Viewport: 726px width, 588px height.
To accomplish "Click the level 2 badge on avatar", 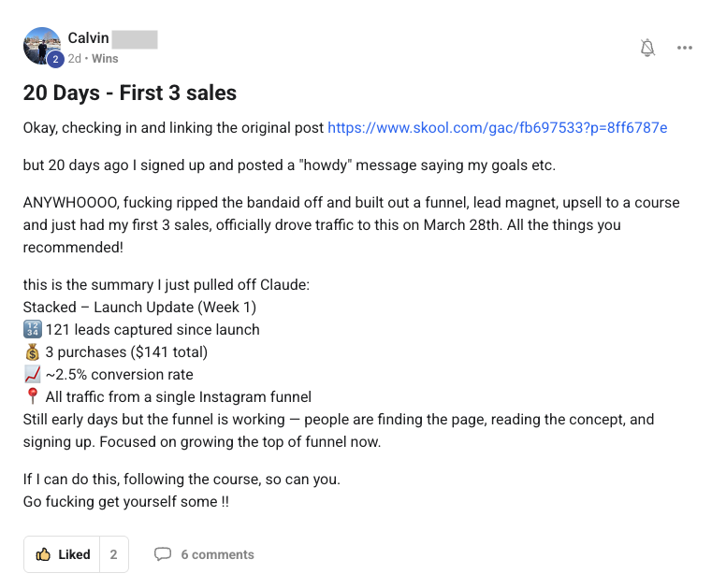I will [55, 59].
